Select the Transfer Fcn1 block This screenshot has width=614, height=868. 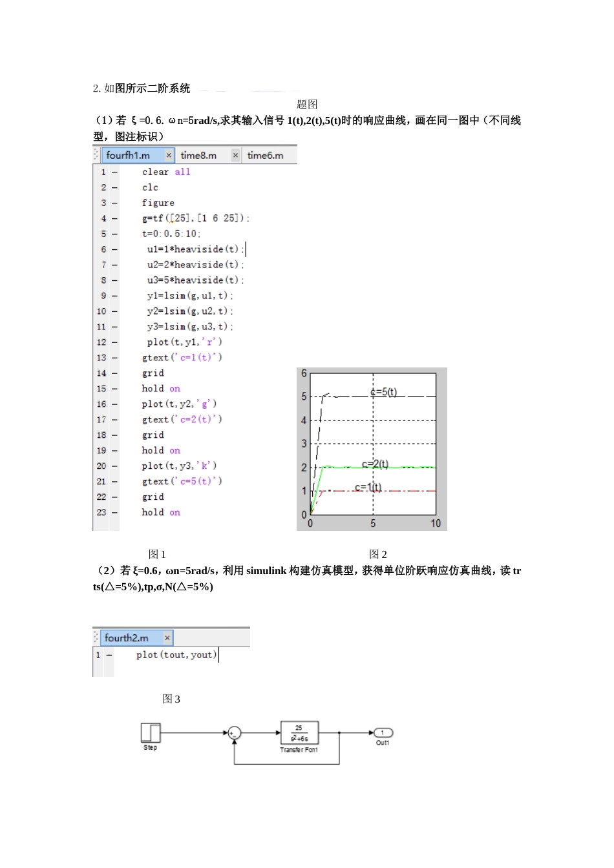299,732
